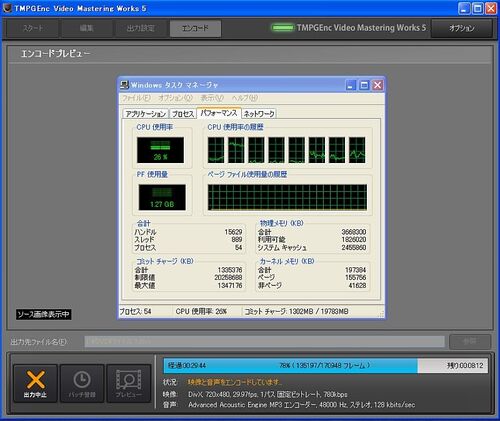Viewport: 500px width, 421px height.
Task: Minimize the TMPGEnc main window
Action: (x=464, y=8)
